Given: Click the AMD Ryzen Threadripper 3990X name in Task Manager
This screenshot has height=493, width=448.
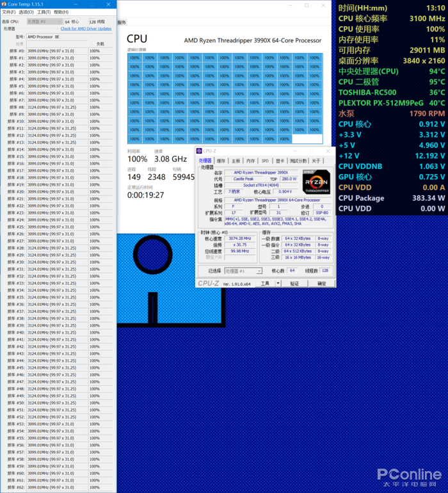Looking at the screenshot, I should (x=253, y=40).
